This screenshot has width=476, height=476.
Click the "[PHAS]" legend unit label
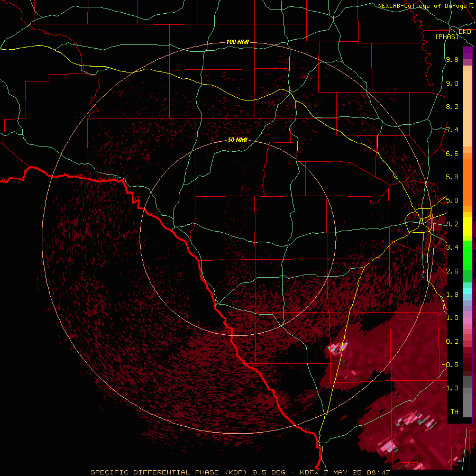(447, 36)
